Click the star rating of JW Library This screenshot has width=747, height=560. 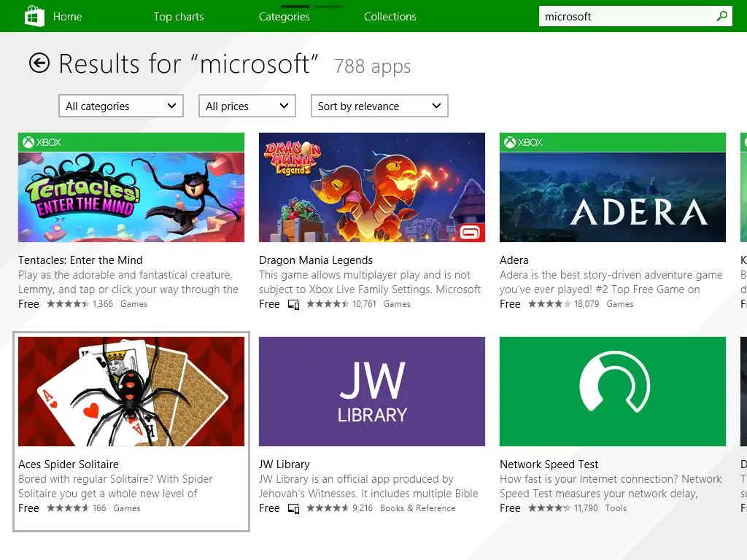328,508
